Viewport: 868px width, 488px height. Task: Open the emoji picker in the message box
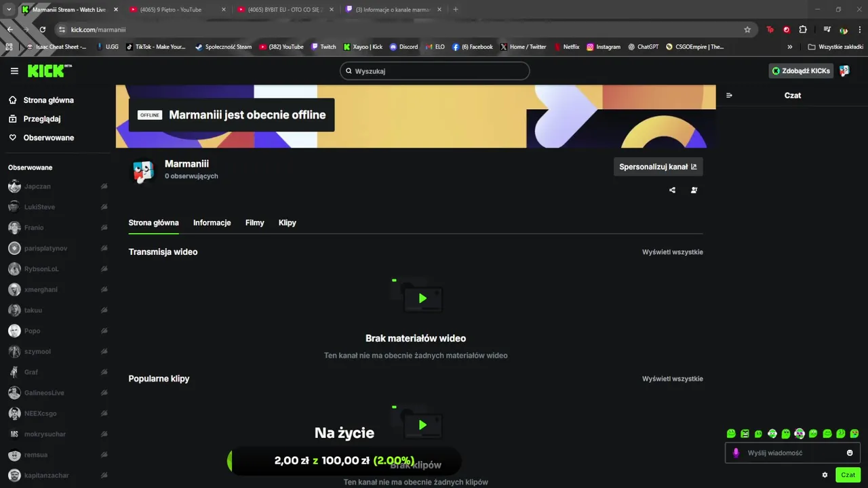click(850, 453)
